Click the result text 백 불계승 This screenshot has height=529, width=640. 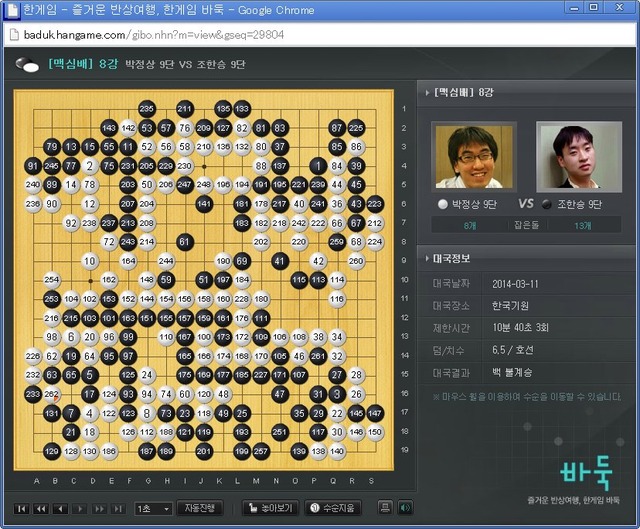coord(512,373)
